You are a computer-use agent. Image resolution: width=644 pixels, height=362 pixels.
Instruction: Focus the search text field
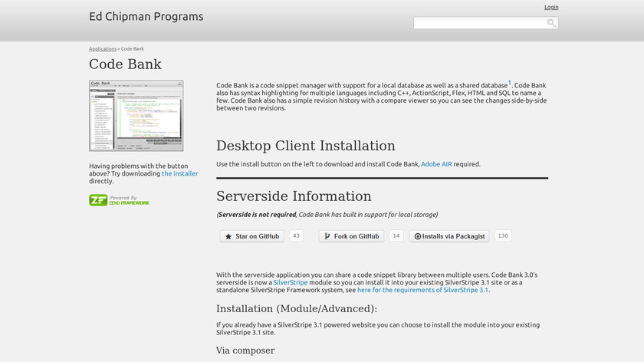tap(479, 23)
